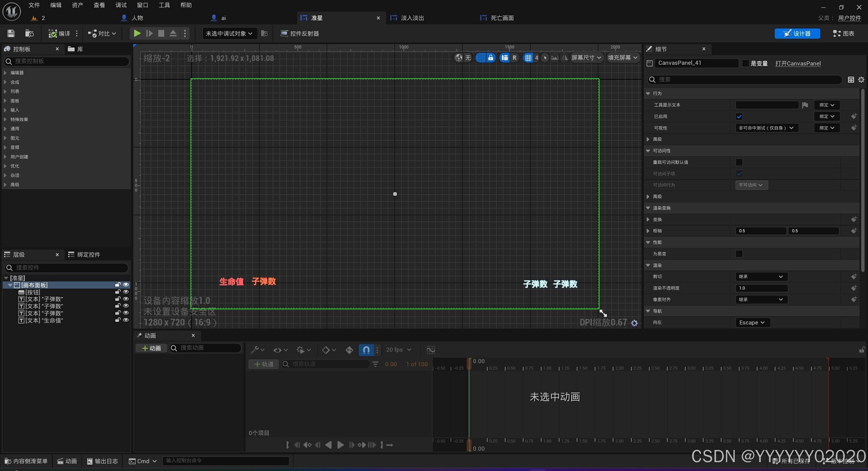This screenshot has width=868, height=471.
Task: Enable the 为易变 (Is Volatile) checkbox
Action: coord(739,254)
